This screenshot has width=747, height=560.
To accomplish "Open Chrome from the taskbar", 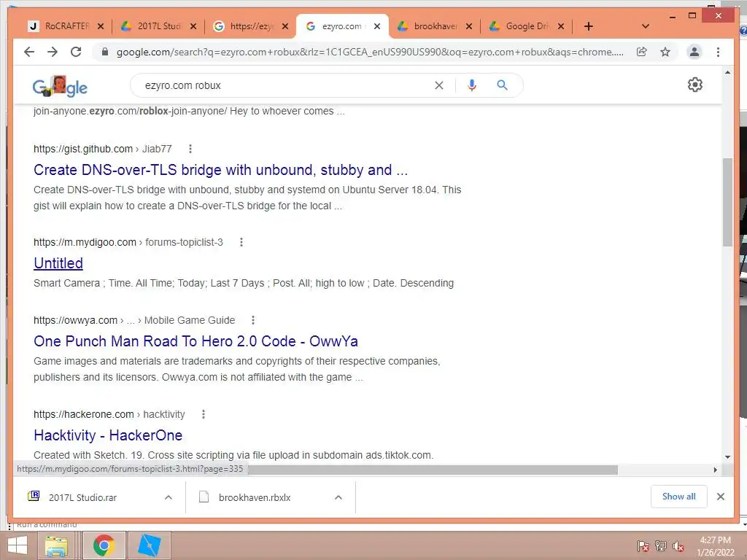I will coord(104,545).
